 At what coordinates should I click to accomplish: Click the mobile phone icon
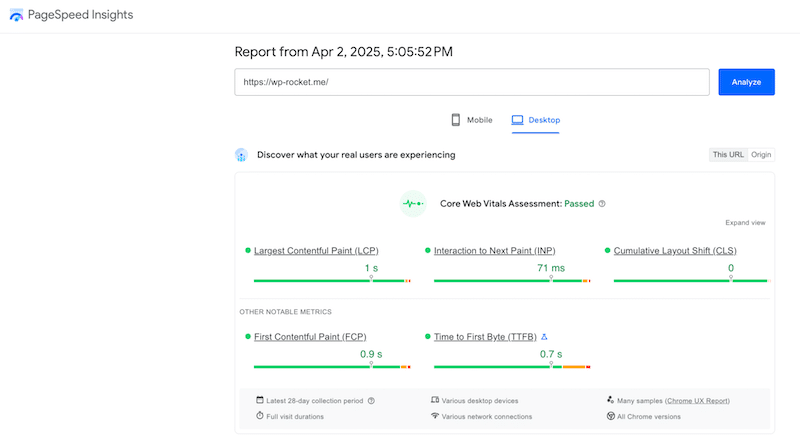pos(456,120)
